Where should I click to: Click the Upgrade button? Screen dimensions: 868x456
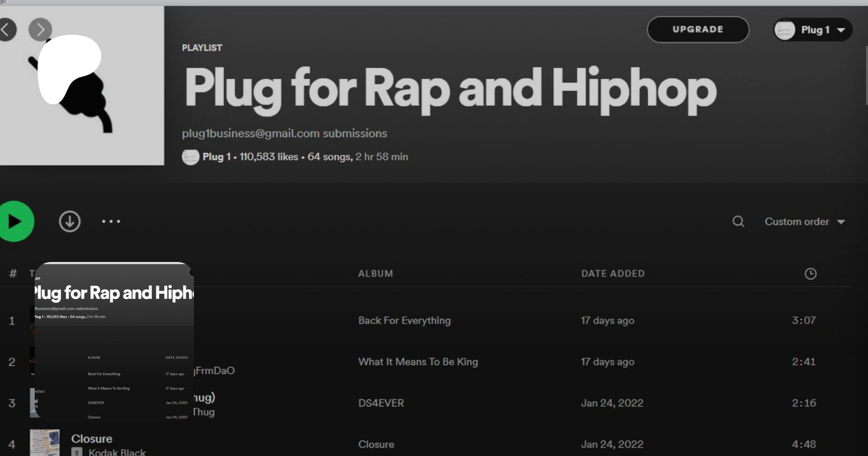(698, 29)
